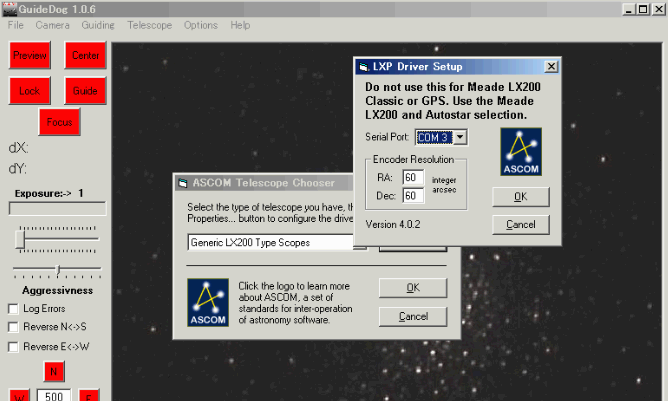Open the Camera menu
Viewport: 668px width, 401px height.
pos(52,25)
